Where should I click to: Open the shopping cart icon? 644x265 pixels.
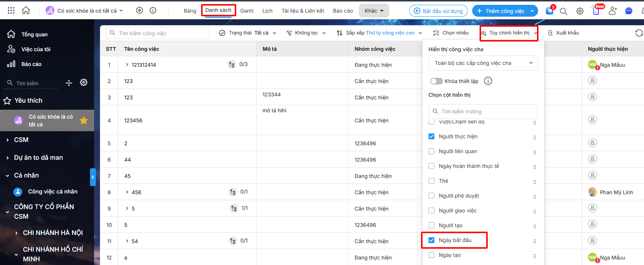(x=550, y=11)
